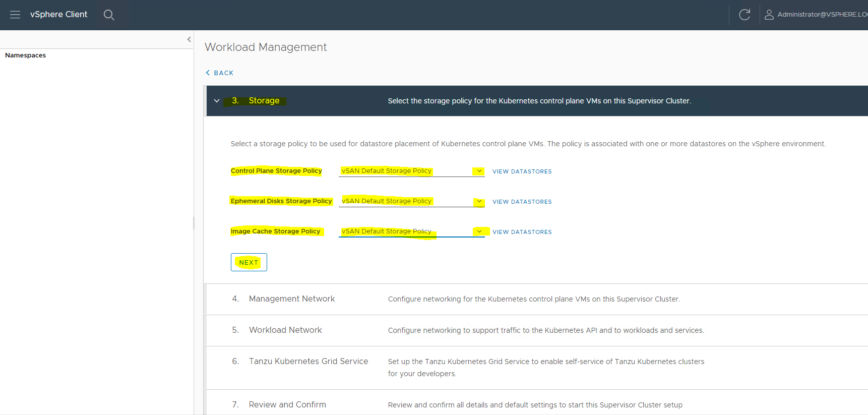868x415 pixels.
Task: Click the Control Plane Storage Policy label
Action: pyautogui.click(x=276, y=171)
